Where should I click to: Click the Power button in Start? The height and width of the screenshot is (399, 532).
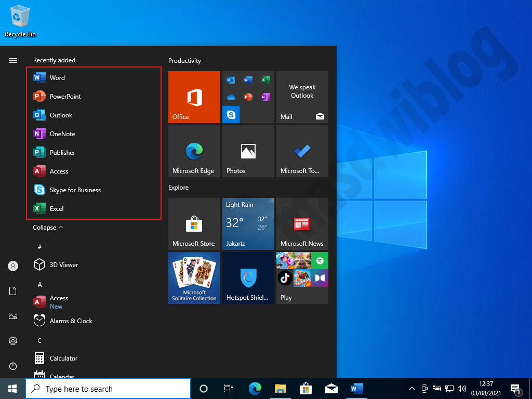tap(13, 366)
